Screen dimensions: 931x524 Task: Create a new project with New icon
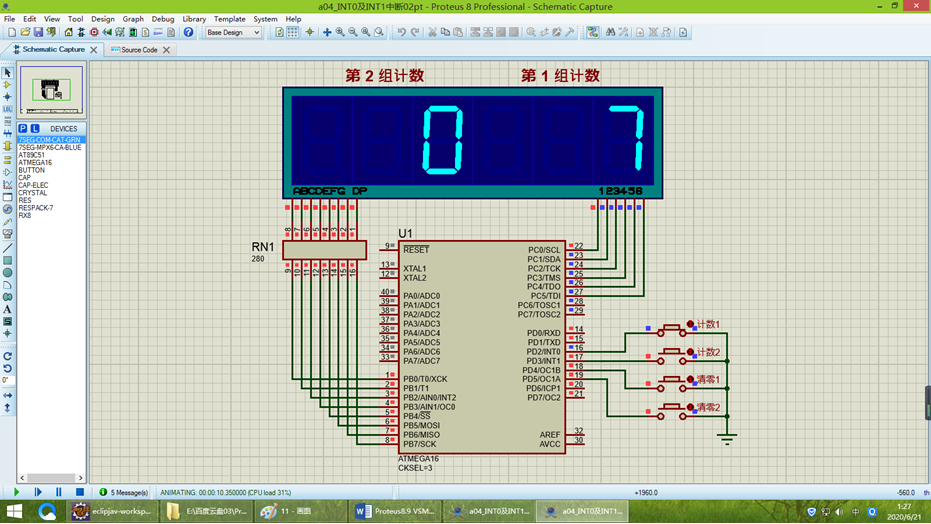click(x=12, y=32)
